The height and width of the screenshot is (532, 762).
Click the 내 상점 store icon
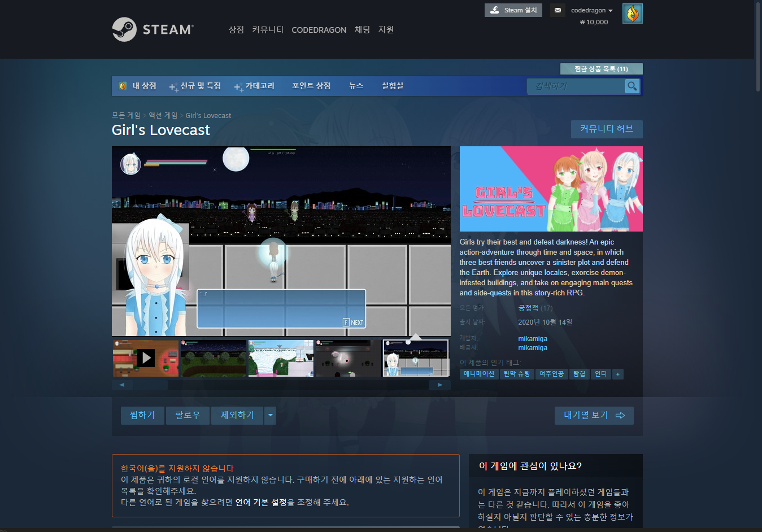coord(123,86)
